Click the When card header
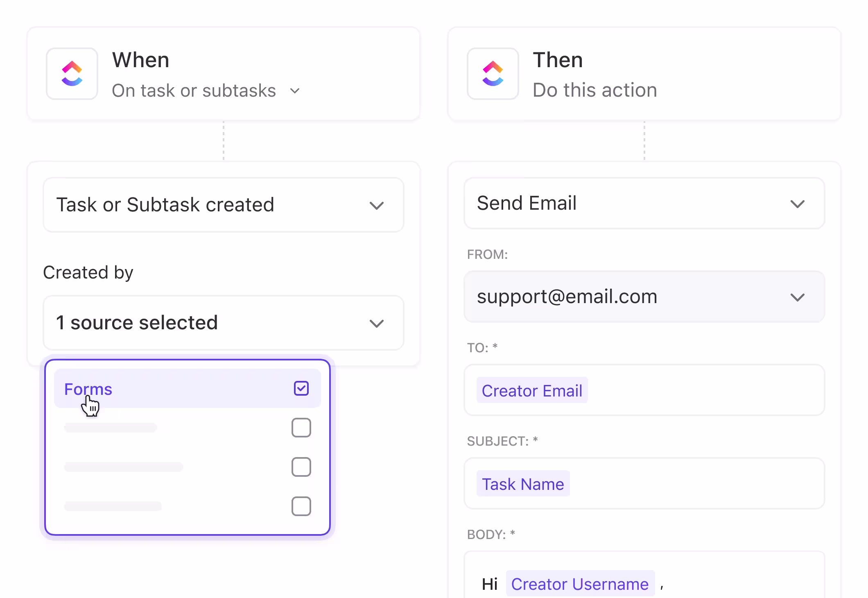The height and width of the screenshot is (598, 868). coord(141,60)
